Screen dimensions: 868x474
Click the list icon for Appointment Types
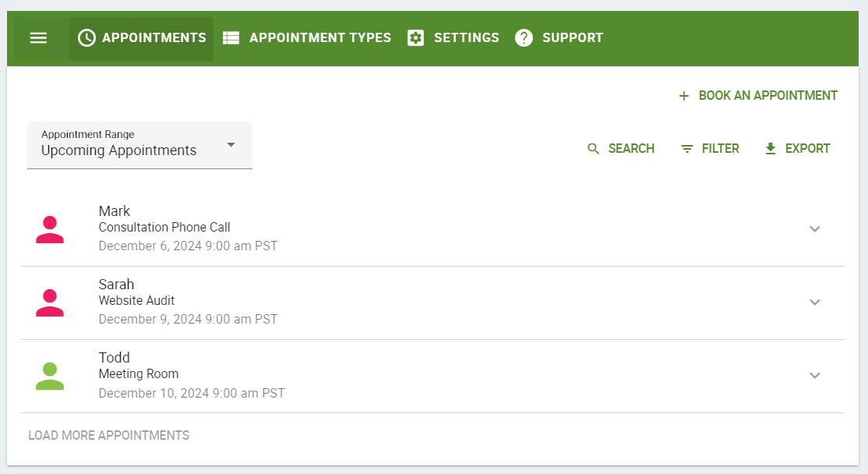pyautogui.click(x=231, y=37)
